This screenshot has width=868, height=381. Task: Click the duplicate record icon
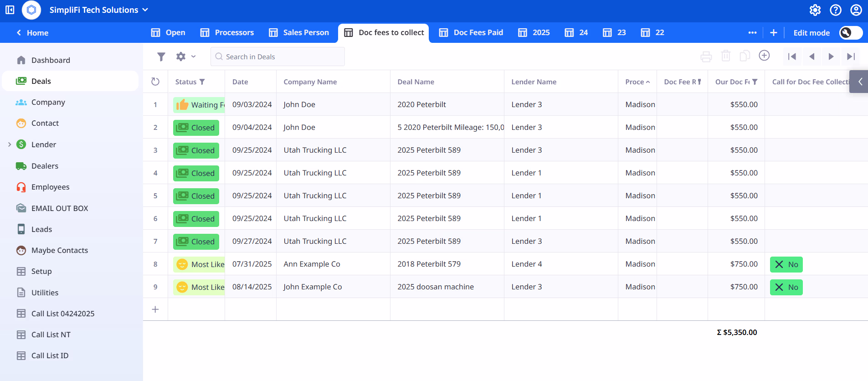pos(745,56)
